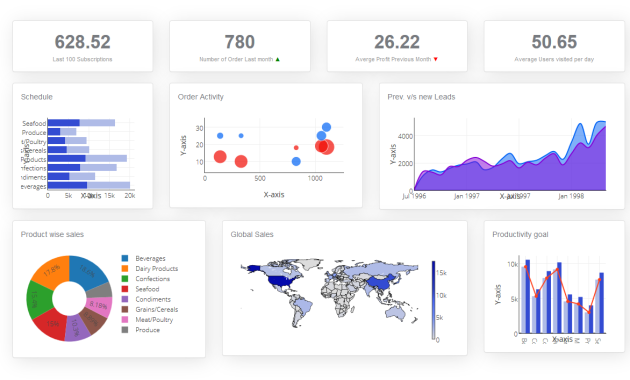Click the 628.52 subscriptions value
This screenshot has width=630, height=380.
click(82, 42)
